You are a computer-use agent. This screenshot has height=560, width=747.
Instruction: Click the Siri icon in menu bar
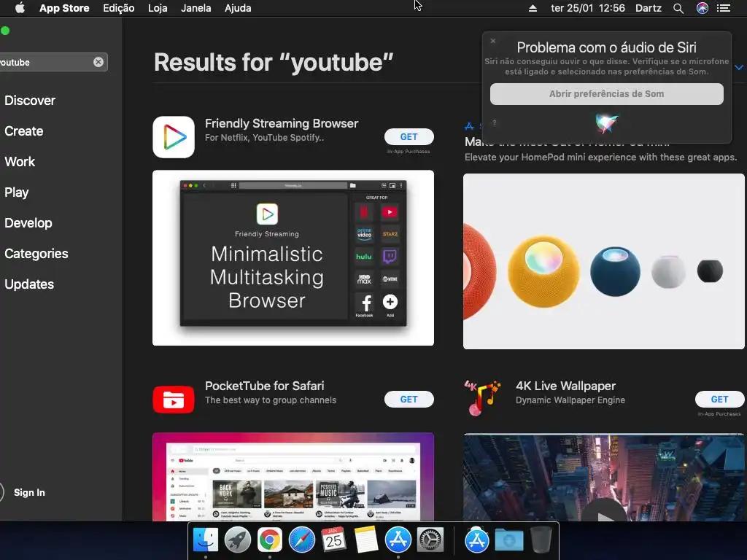click(x=703, y=8)
